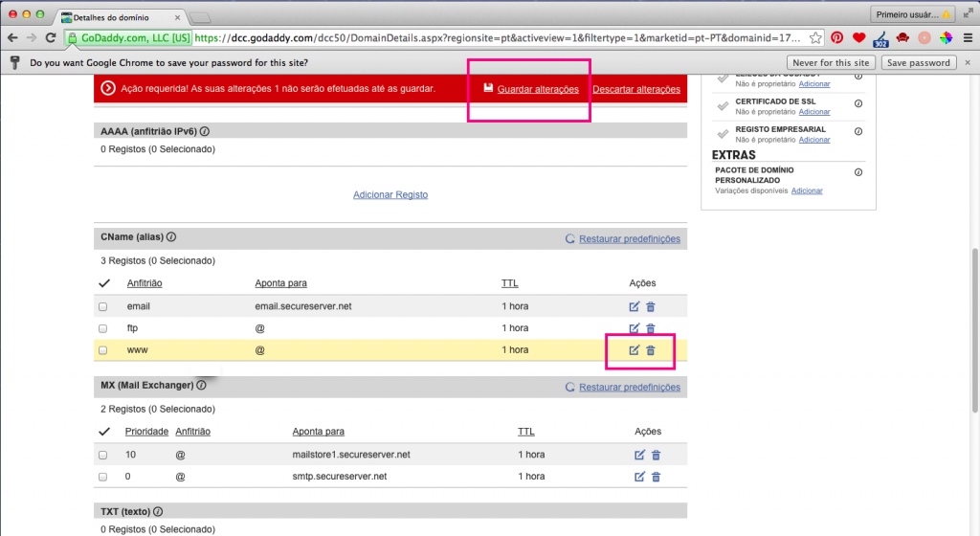Edit the www CNAME record

(634, 350)
